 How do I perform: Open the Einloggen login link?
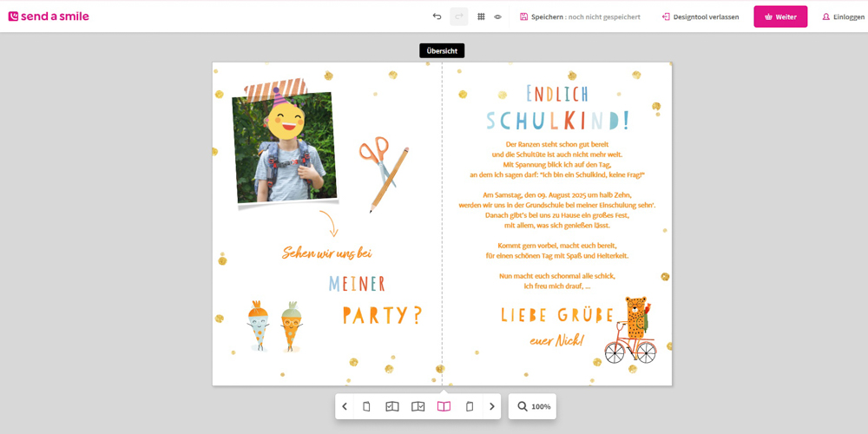843,16
